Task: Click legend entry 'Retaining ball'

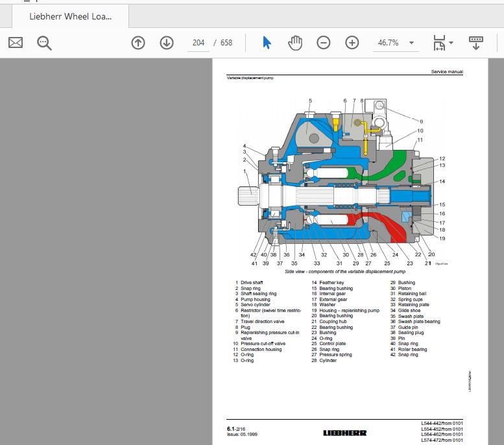Action: tap(412, 294)
